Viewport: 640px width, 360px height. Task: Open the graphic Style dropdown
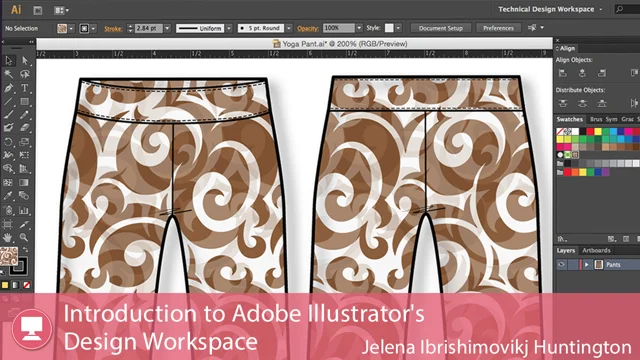[398, 28]
